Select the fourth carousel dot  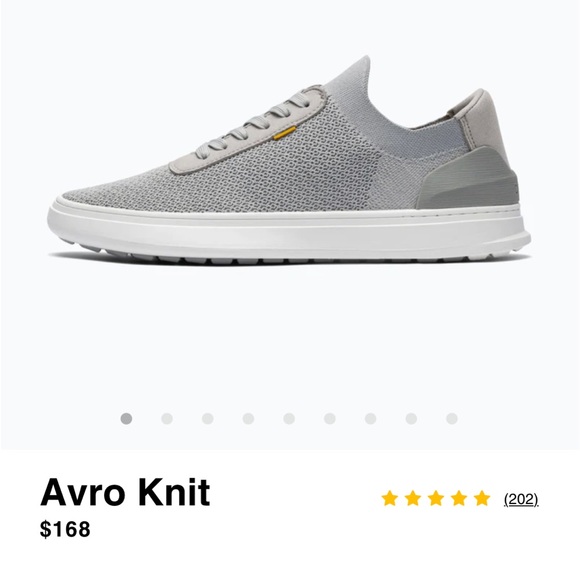click(x=248, y=419)
